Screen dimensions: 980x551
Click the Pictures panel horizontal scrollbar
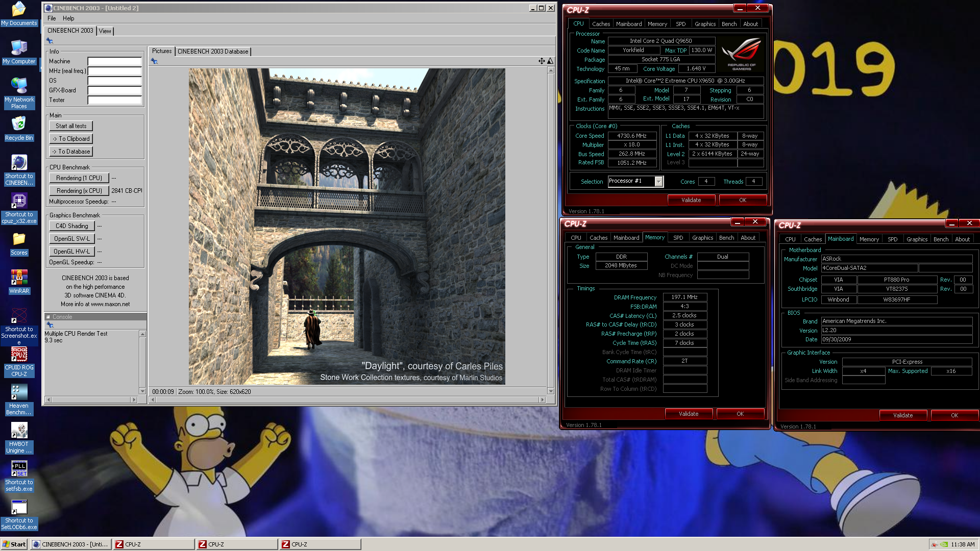347,399
